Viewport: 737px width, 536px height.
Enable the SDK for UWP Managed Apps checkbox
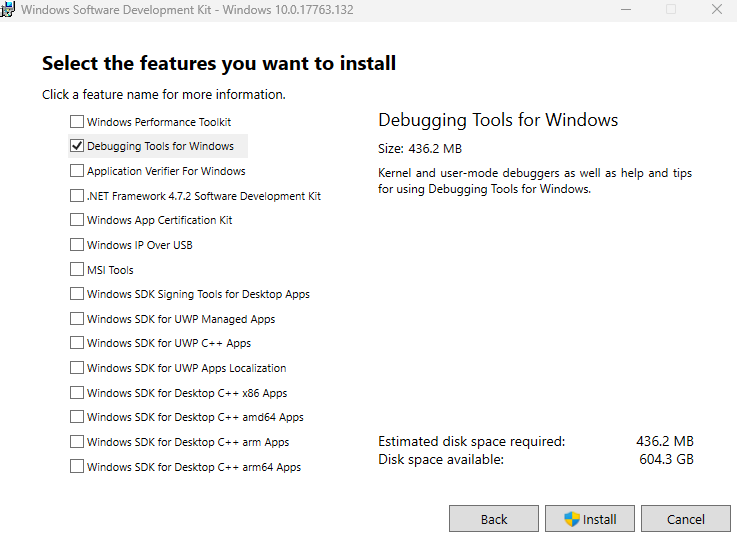point(77,318)
